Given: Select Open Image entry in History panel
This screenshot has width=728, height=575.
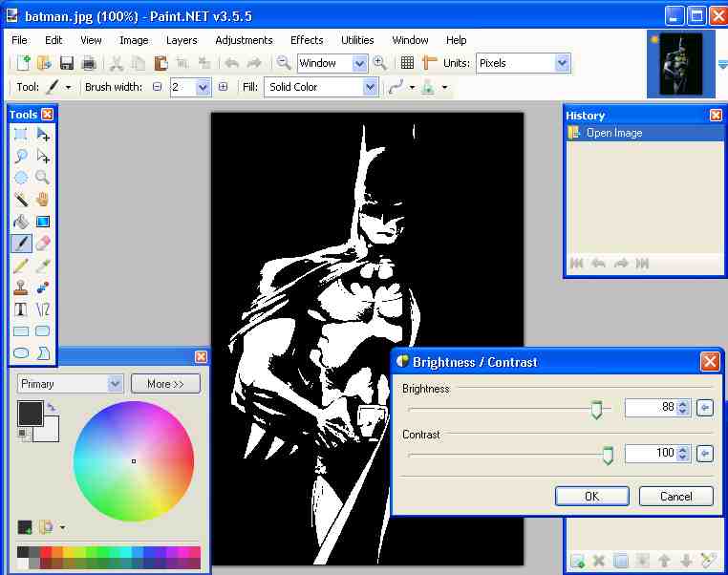Looking at the screenshot, I should [x=645, y=133].
